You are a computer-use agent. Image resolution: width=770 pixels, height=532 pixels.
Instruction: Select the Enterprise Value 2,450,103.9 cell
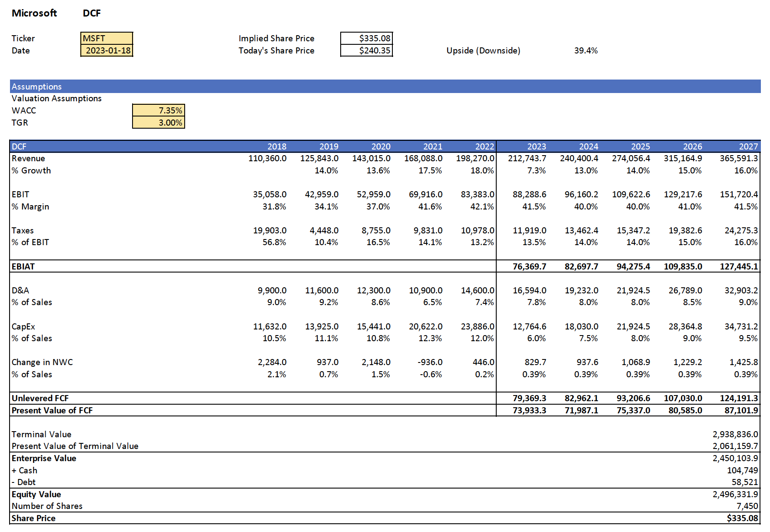click(x=735, y=458)
